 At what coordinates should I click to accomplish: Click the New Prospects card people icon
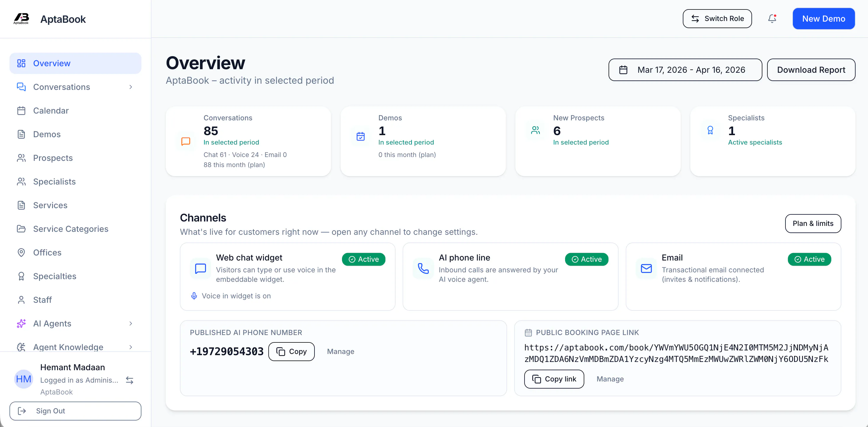coord(535,130)
